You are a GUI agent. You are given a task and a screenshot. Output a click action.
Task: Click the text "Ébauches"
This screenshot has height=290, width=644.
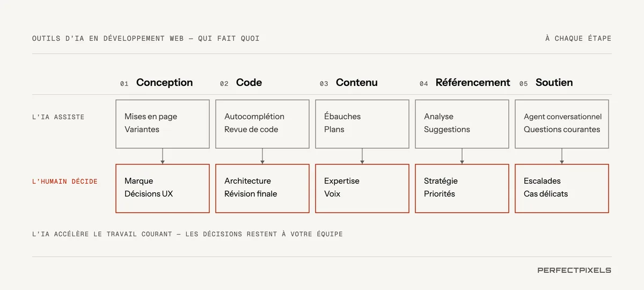pos(342,117)
